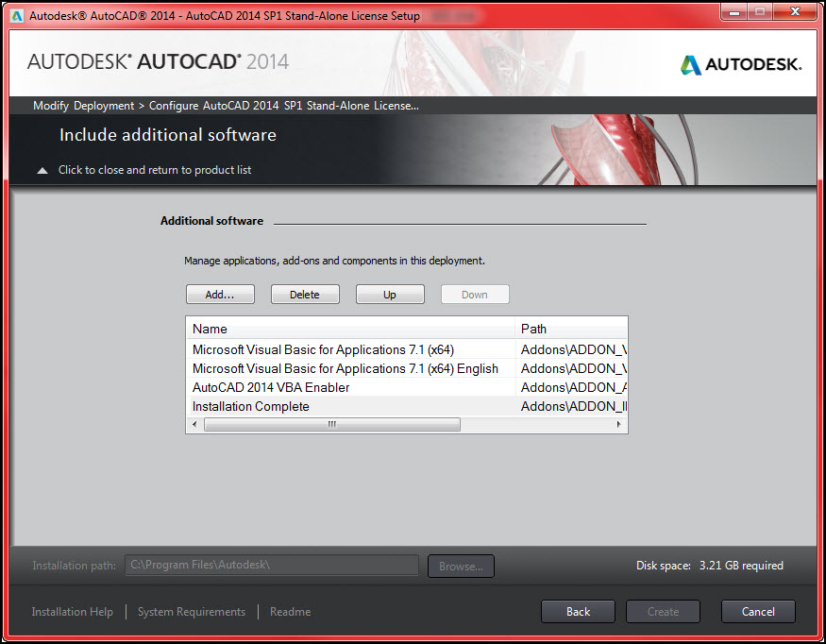The height and width of the screenshot is (644, 826).
Task: Select row 'Microsoft Visual Basic for Applications 7.1 (x64)'
Action: [x=407, y=349]
